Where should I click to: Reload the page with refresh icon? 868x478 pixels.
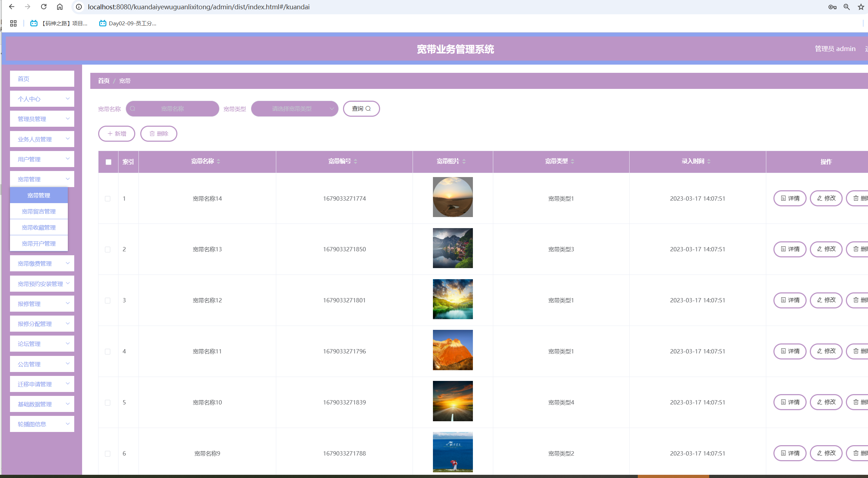(44, 7)
